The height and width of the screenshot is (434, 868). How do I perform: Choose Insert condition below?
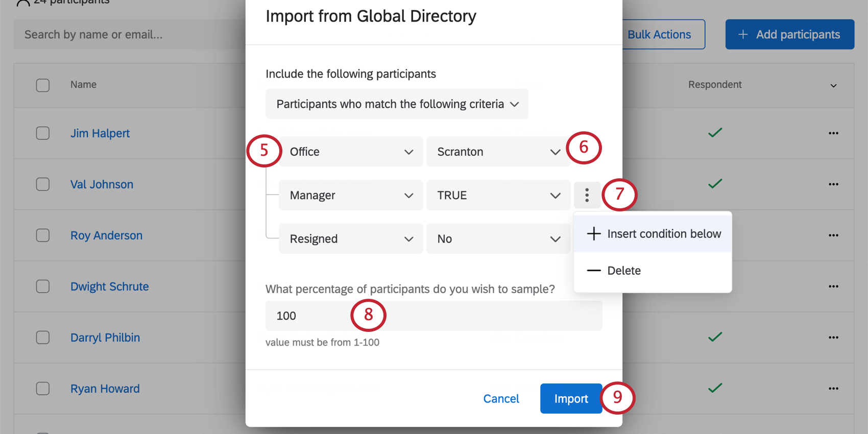point(653,234)
